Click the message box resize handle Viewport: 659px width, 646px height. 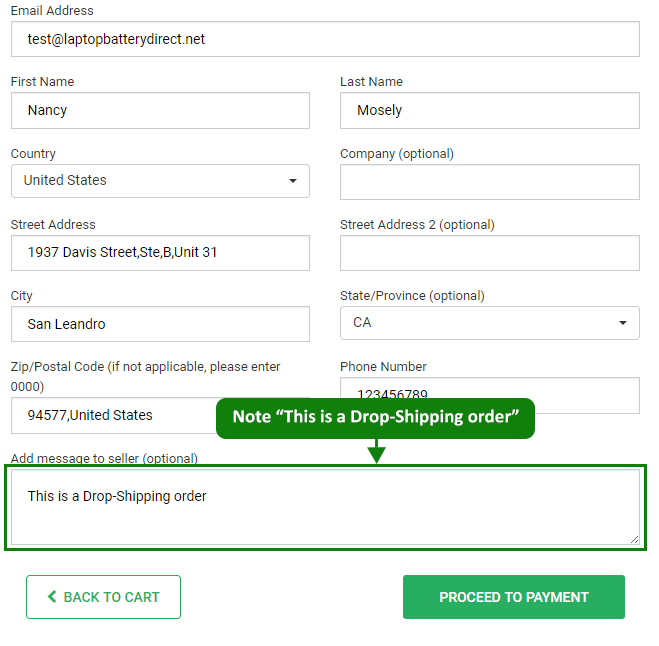634,539
